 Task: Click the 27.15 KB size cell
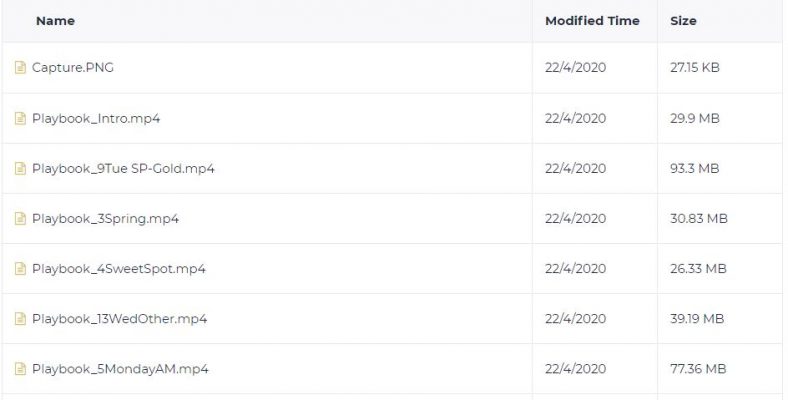[695, 67]
